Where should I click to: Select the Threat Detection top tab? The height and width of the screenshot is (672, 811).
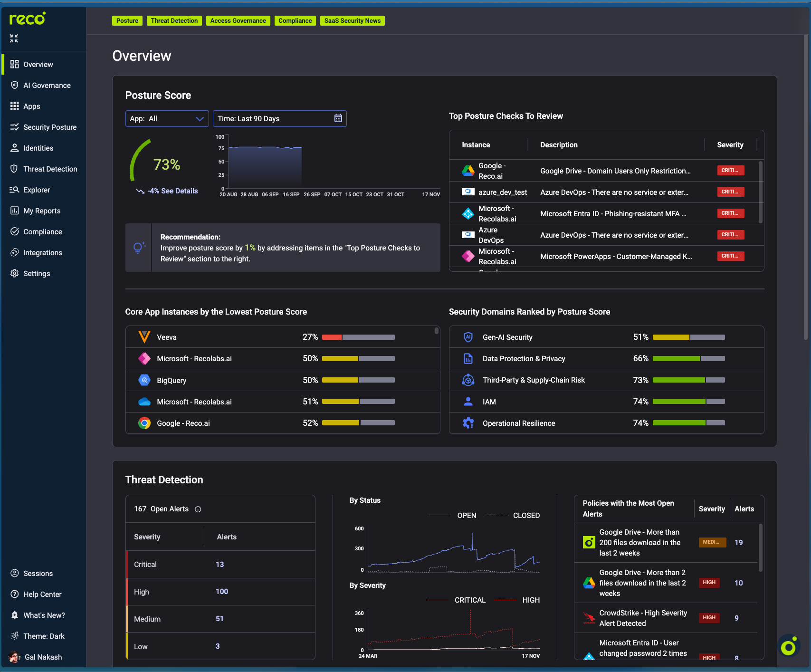174,20
